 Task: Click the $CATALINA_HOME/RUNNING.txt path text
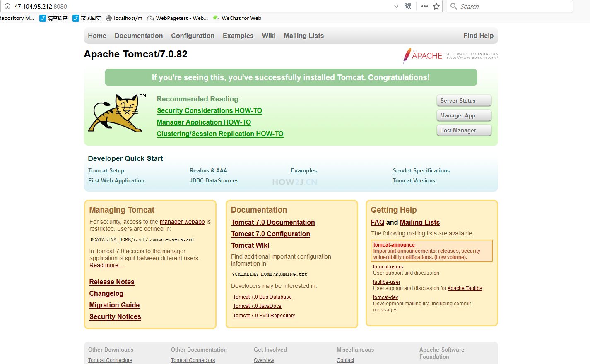[270, 275]
